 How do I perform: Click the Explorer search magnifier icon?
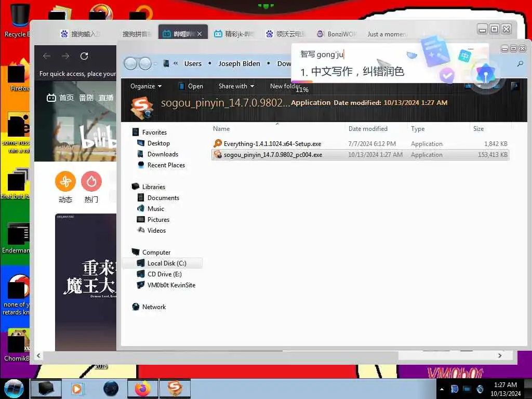tap(520, 63)
